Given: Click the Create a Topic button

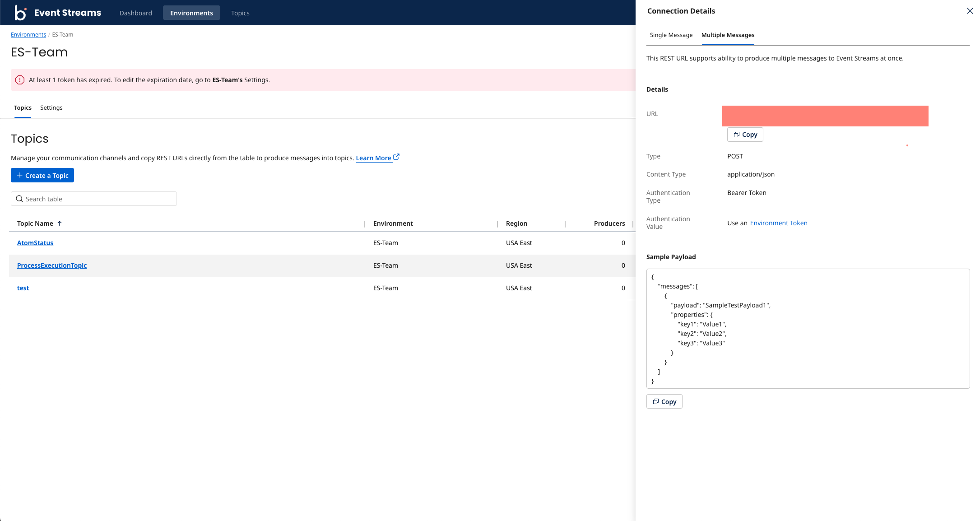Looking at the screenshot, I should pyautogui.click(x=42, y=176).
